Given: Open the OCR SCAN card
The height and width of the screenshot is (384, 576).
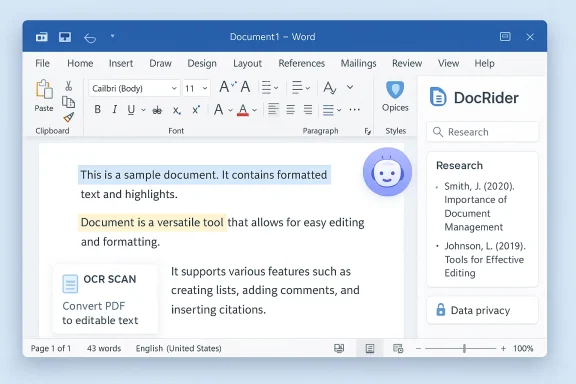Looking at the screenshot, I should point(105,299).
